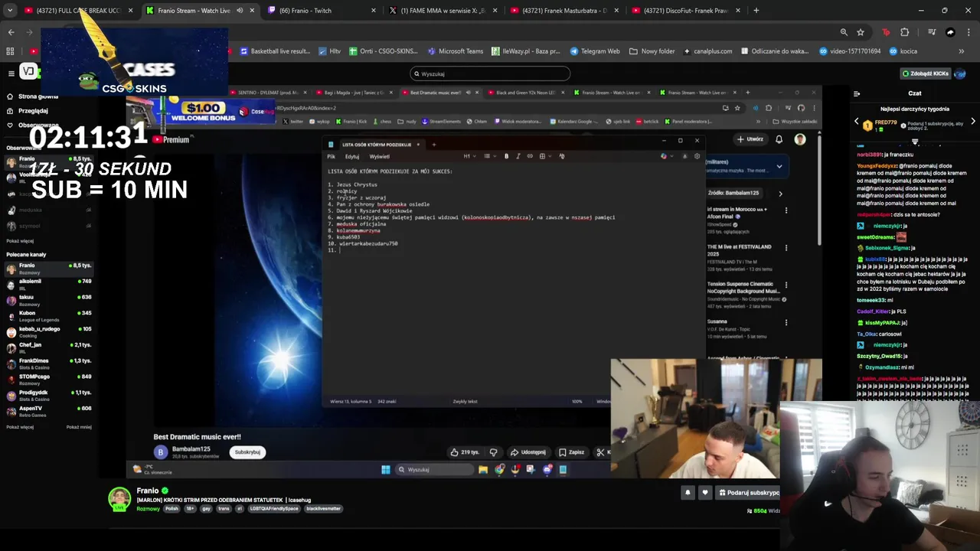Screen dimensions: 980x551
Task: Dislike the streamed YouTube video
Action: point(493,452)
